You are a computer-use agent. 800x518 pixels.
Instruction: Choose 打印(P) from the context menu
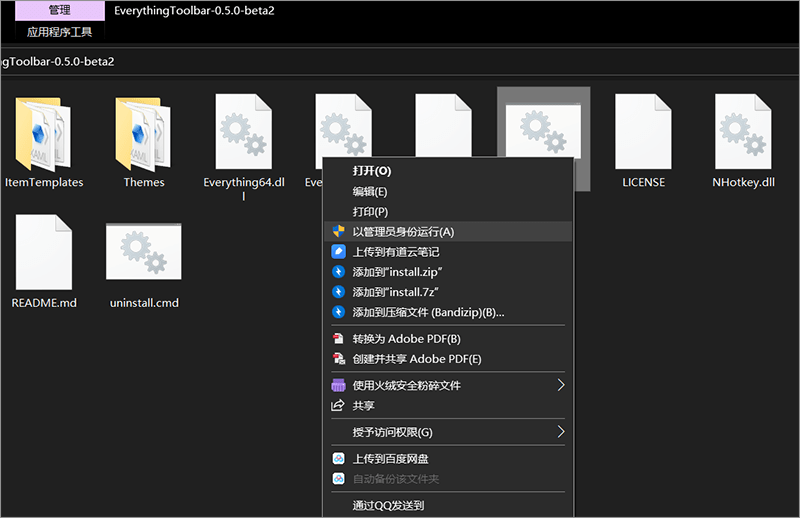369,211
